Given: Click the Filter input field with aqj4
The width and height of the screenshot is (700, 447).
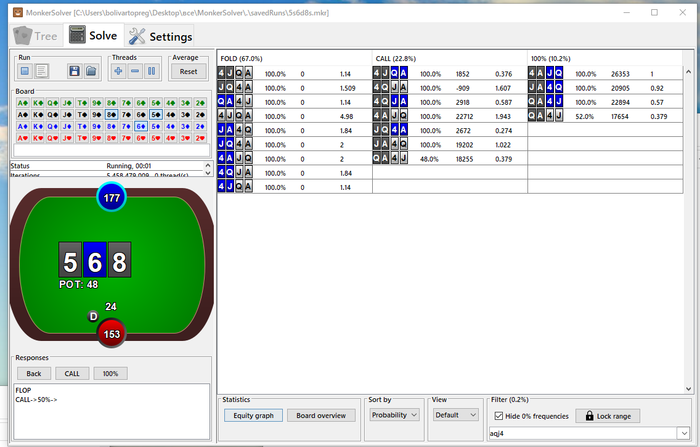Looking at the screenshot, I should coord(583,433).
